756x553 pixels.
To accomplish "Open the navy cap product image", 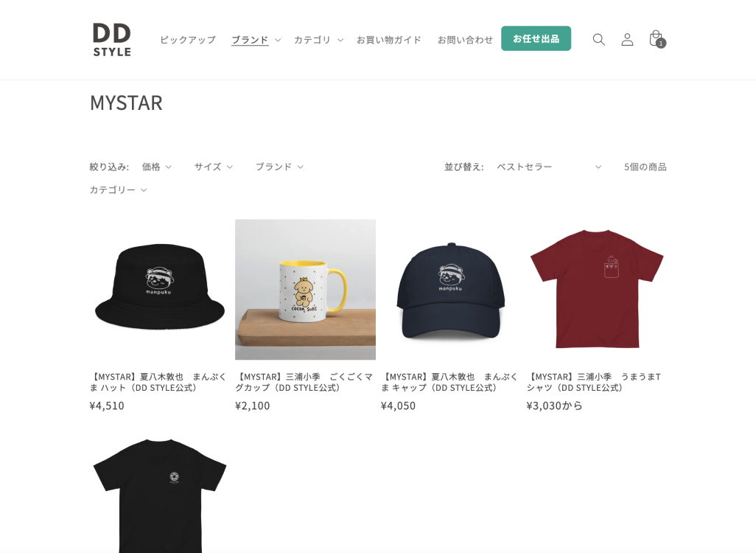I will coord(451,290).
